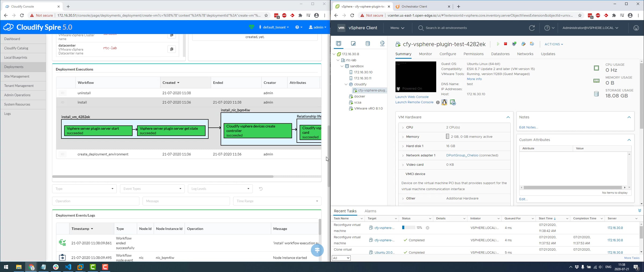Viewport: 644px width, 272px height.
Task: Cancel the running Reconfigure task
Action: (427, 228)
